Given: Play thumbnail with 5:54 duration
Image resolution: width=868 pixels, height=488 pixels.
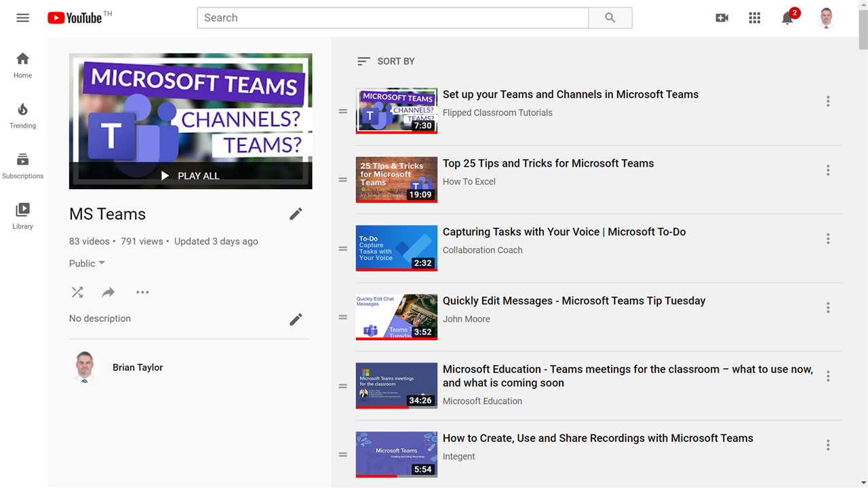Looking at the screenshot, I should [397, 455].
